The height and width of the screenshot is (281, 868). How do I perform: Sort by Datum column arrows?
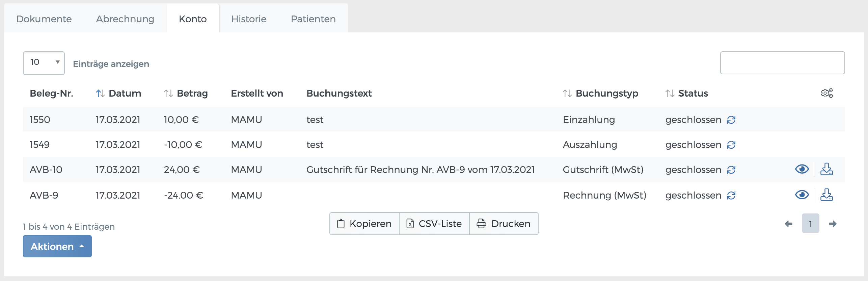100,93
